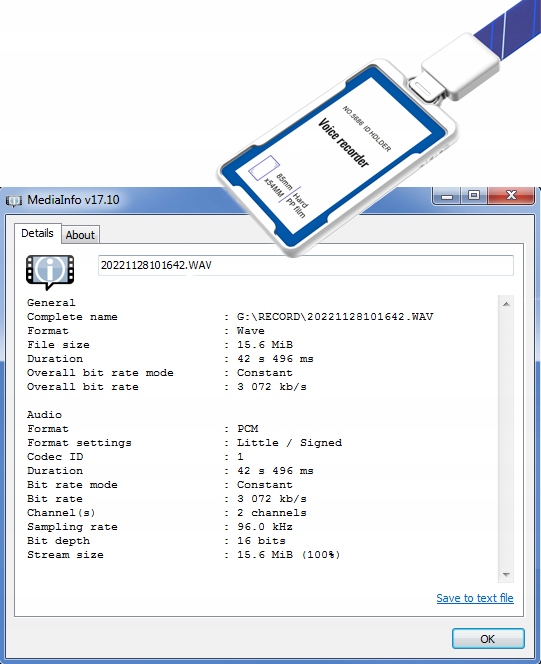
Task: Maximize the MediaInfo window
Action: [474, 195]
